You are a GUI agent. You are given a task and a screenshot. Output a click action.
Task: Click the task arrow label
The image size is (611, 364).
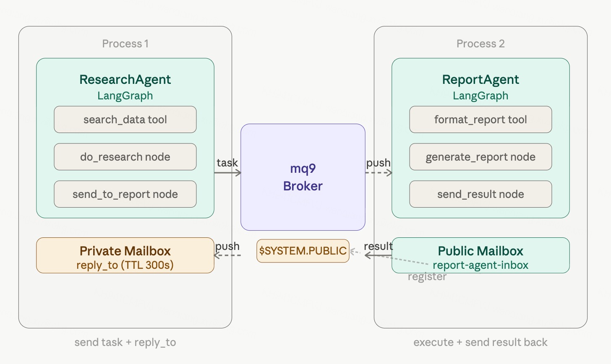(x=227, y=163)
